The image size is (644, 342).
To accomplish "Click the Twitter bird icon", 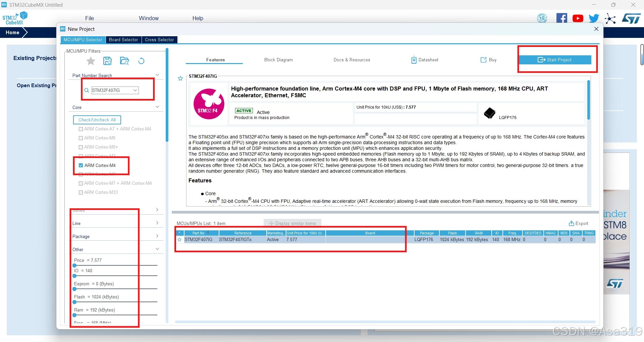I will click(594, 18).
